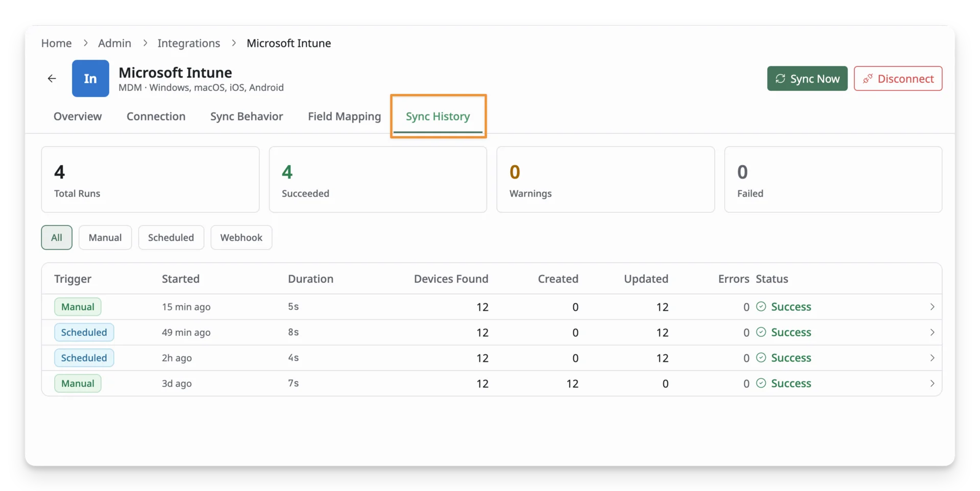Click the Succeeded card
The image size is (980, 491).
(378, 180)
